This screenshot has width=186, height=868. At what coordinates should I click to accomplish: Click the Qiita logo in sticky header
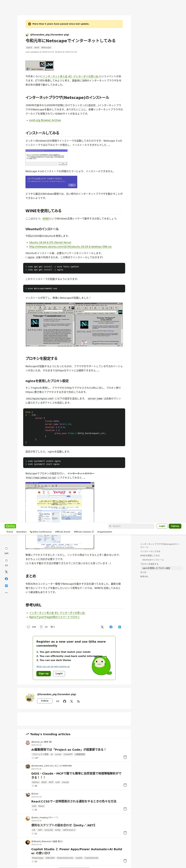(x=10, y=526)
